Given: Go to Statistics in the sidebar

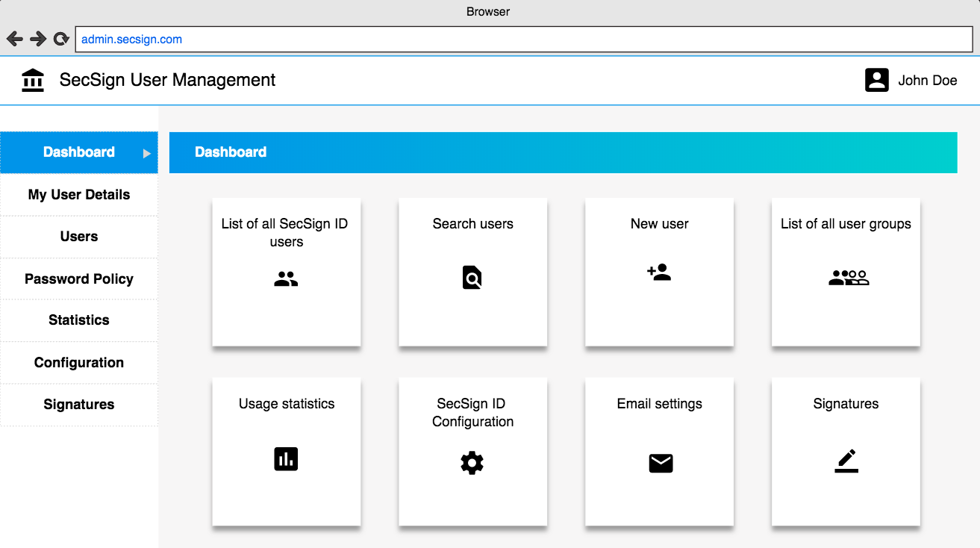Looking at the screenshot, I should click(x=79, y=320).
